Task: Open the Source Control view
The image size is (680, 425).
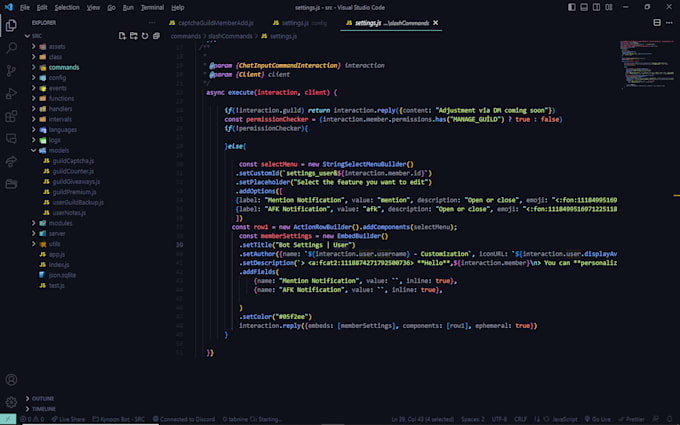Action: (11, 71)
